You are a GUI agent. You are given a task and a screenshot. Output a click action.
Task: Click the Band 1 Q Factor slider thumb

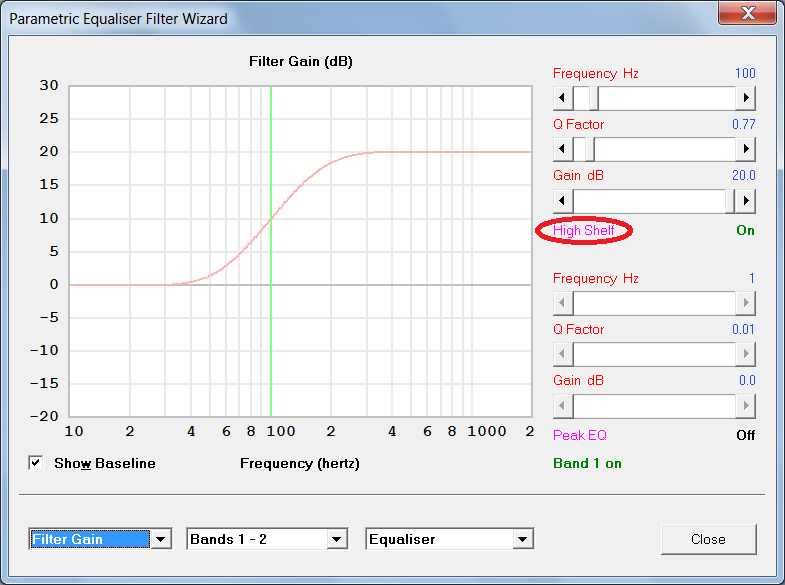click(x=590, y=149)
